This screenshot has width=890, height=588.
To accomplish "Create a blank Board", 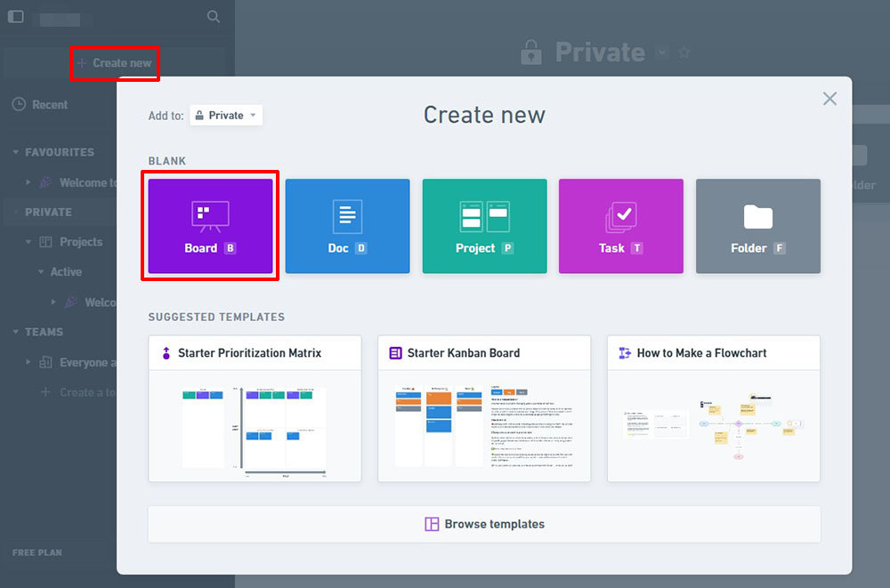I will [x=210, y=226].
